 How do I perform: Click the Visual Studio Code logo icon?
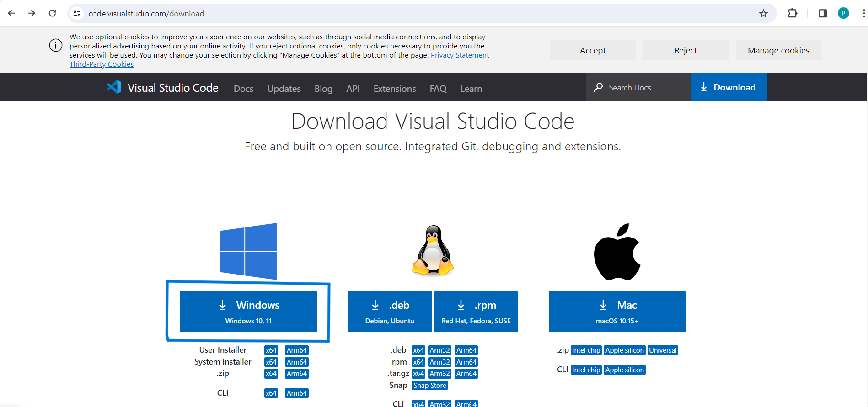pyautogui.click(x=114, y=87)
